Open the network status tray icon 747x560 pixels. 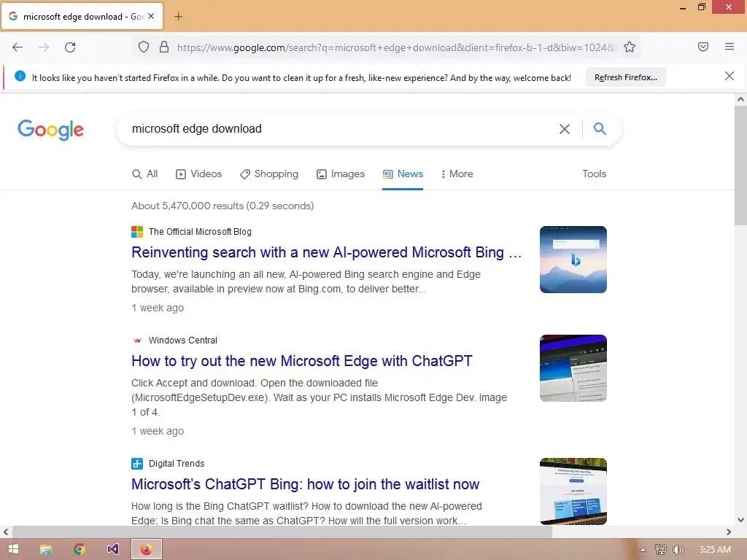pyautogui.click(x=660, y=550)
